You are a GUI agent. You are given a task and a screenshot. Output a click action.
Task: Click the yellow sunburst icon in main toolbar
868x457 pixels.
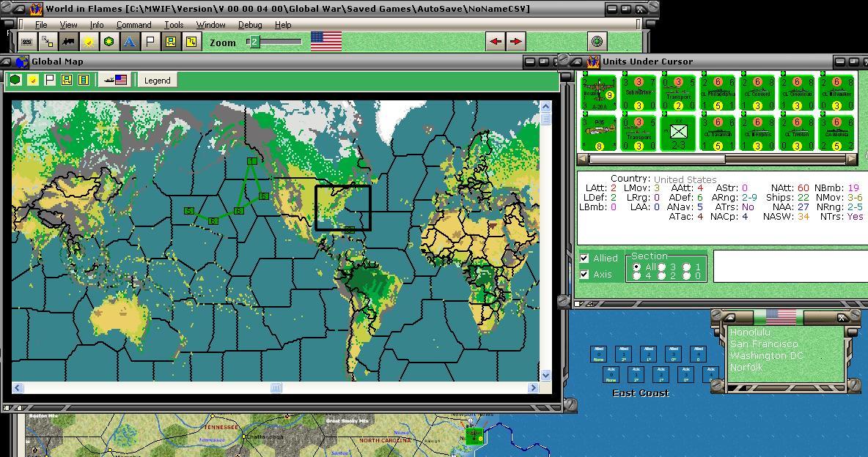(x=88, y=42)
